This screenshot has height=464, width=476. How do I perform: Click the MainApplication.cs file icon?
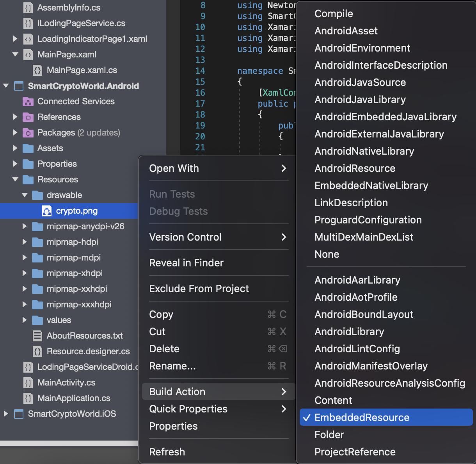pos(28,398)
